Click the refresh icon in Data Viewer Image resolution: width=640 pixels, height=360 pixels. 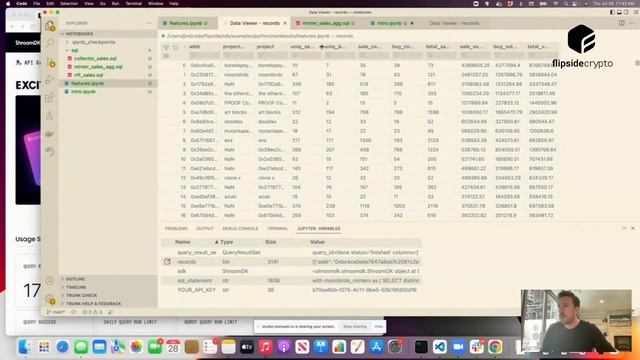click(176, 48)
